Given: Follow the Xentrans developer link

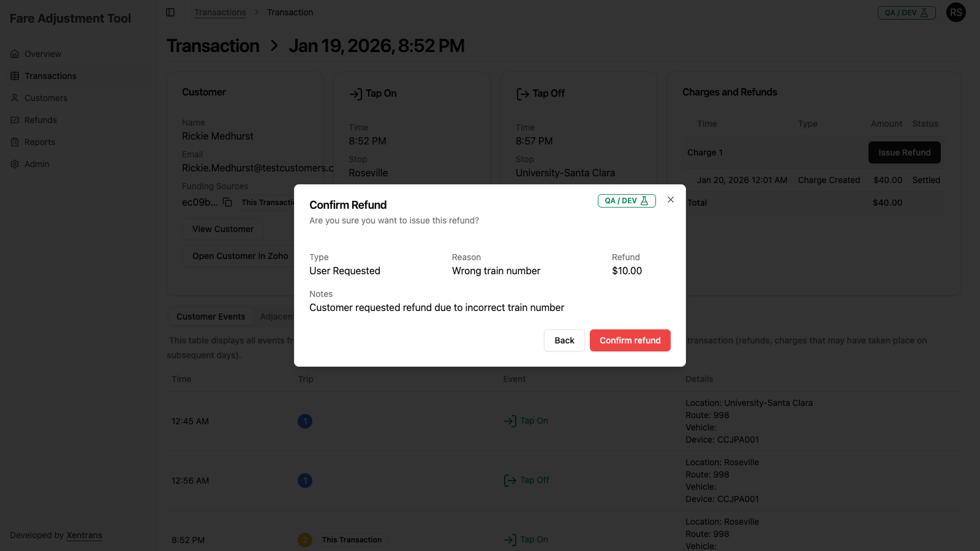Looking at the screenshot, I should (x=84, y=534).
